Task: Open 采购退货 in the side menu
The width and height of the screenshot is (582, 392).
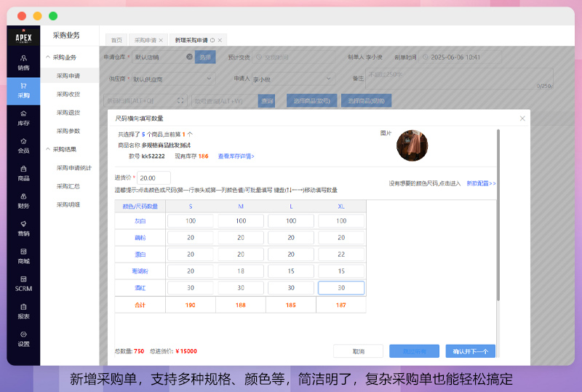Action: pos(68,113)
